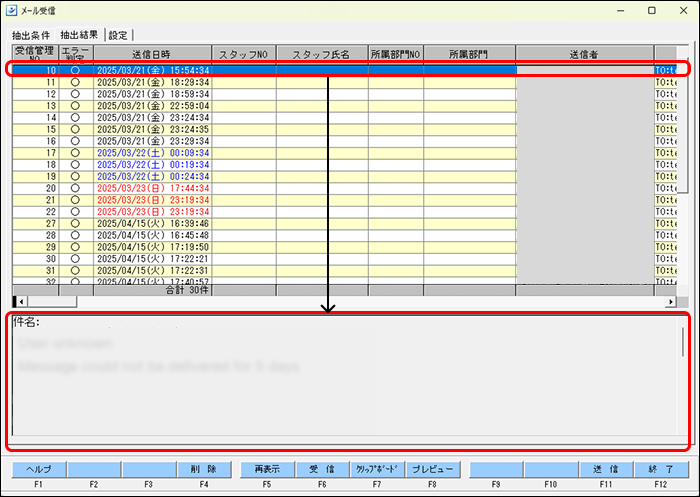This screenshot has height=497, width=700.
Task: Click the 受信管理NO column header
Action: (35, 54)
